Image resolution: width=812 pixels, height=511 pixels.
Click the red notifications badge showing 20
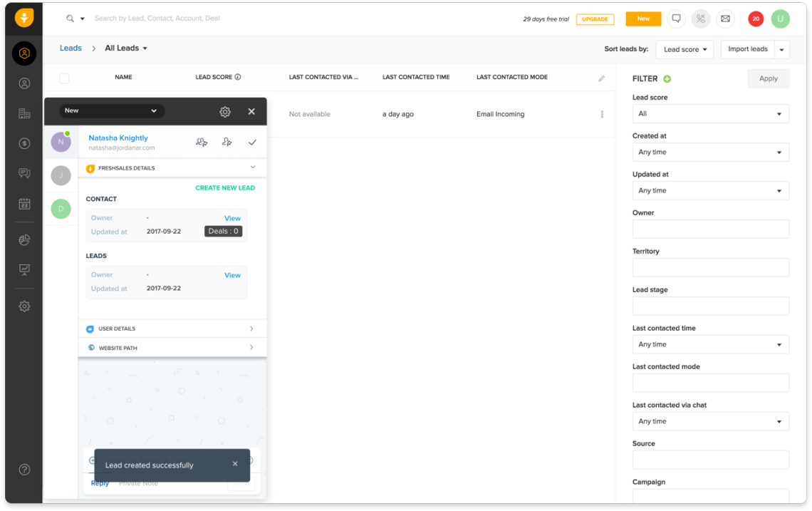pos(756,19)
